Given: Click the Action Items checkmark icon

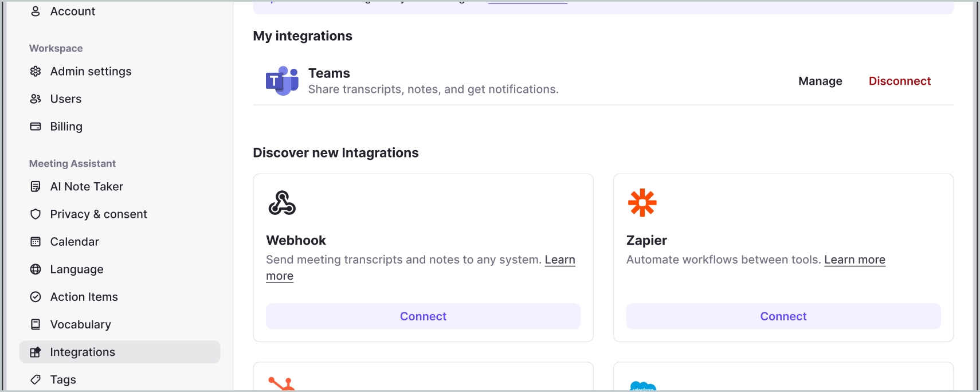Looking at the screenshot, I should click(x=36, y=297).
